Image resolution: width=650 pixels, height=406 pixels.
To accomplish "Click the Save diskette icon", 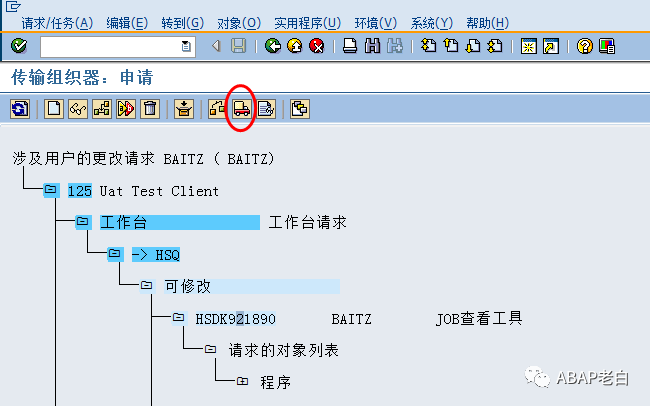I will click(x=238, y=46).
